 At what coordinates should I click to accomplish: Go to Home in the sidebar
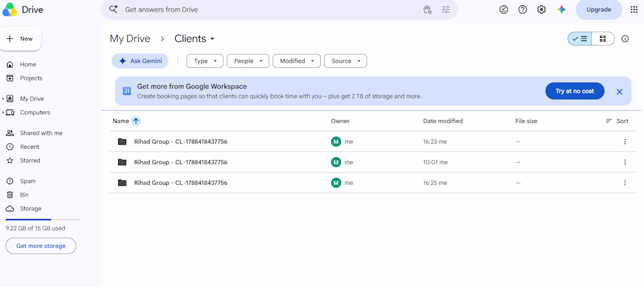coord(28,64)
